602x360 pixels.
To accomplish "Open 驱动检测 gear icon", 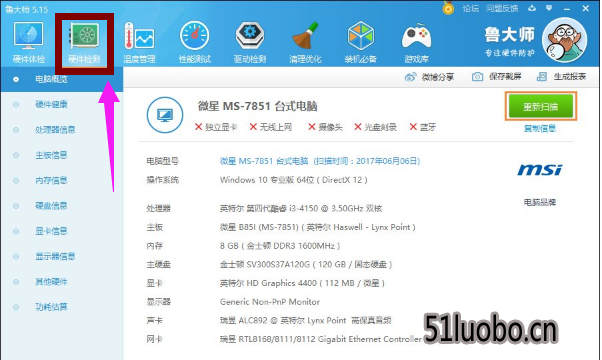I will pyautogui.click(x=250, y=36).
